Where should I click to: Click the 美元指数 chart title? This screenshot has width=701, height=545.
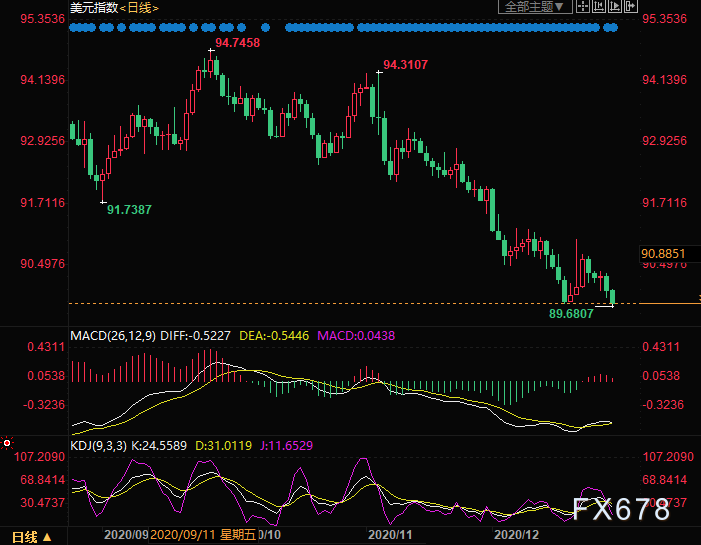(93, 8)
